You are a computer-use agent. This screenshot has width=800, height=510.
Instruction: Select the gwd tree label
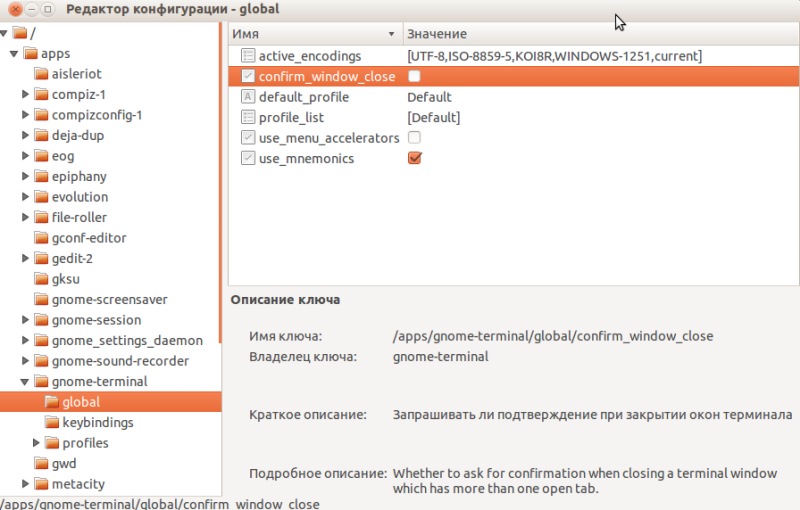click(64, 463)
